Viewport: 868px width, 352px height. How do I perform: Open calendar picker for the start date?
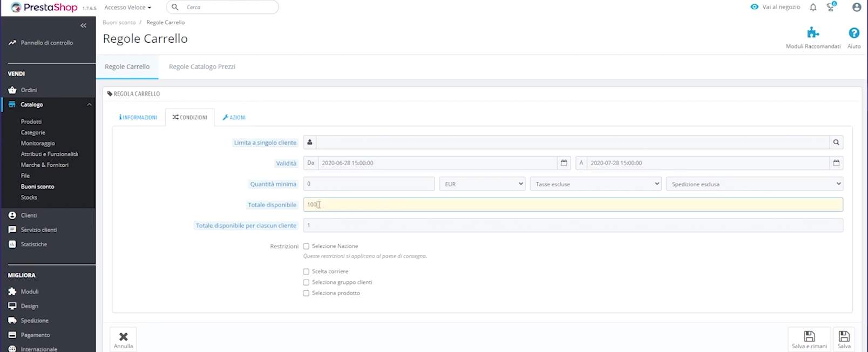564,163
